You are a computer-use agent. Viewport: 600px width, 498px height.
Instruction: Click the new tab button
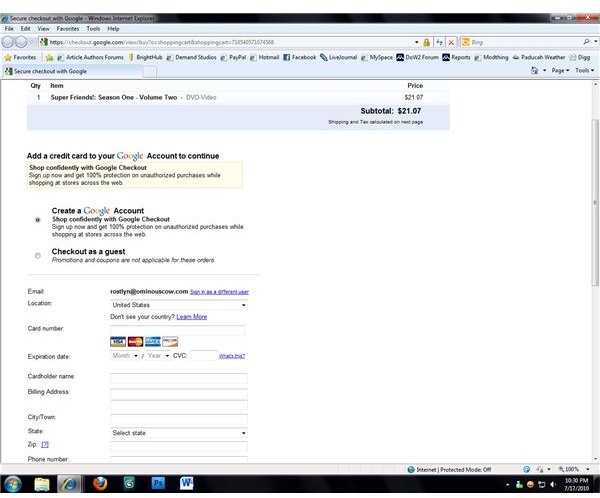click(x=150, y=72)
